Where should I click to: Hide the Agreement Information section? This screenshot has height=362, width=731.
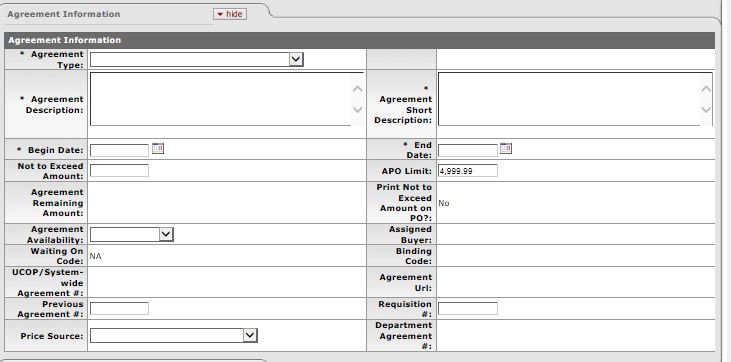tap(230, 14)
